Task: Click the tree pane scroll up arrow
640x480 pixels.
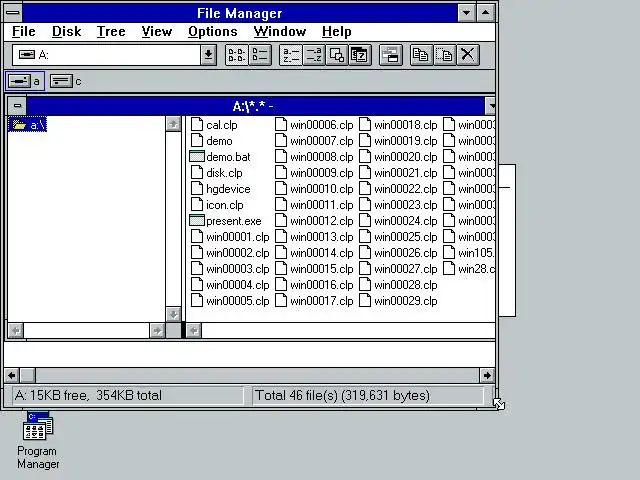Action: (173, 124)
